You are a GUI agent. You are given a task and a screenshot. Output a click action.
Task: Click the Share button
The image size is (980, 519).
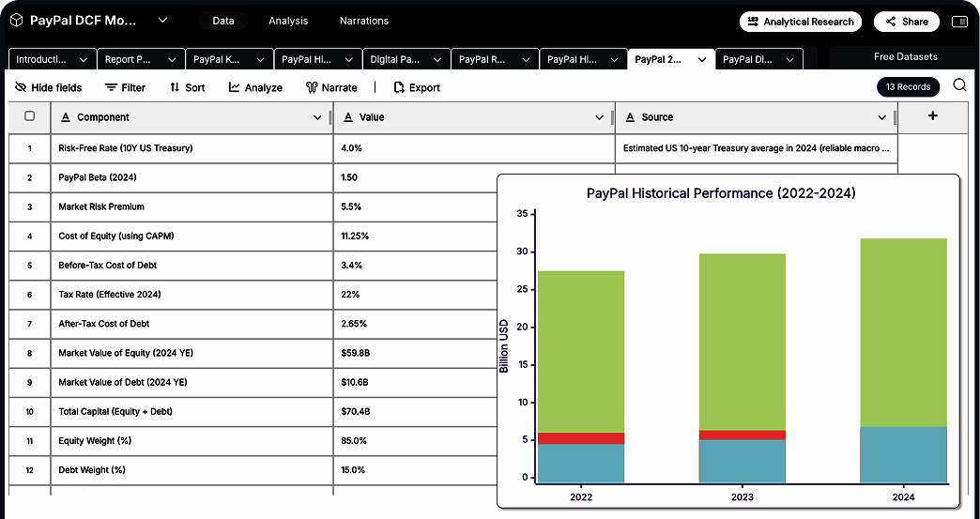[x=906, y=22]
